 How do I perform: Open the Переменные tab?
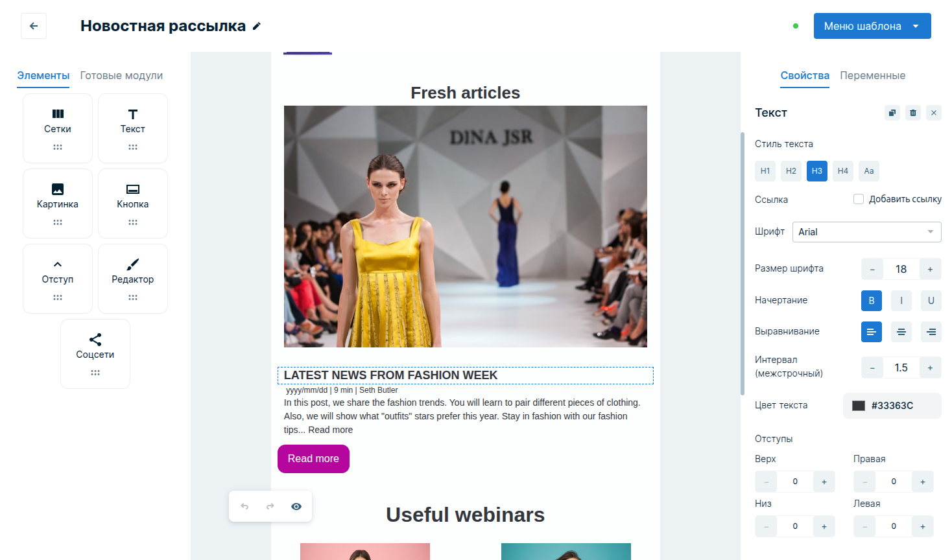click(x=872, y=76)
